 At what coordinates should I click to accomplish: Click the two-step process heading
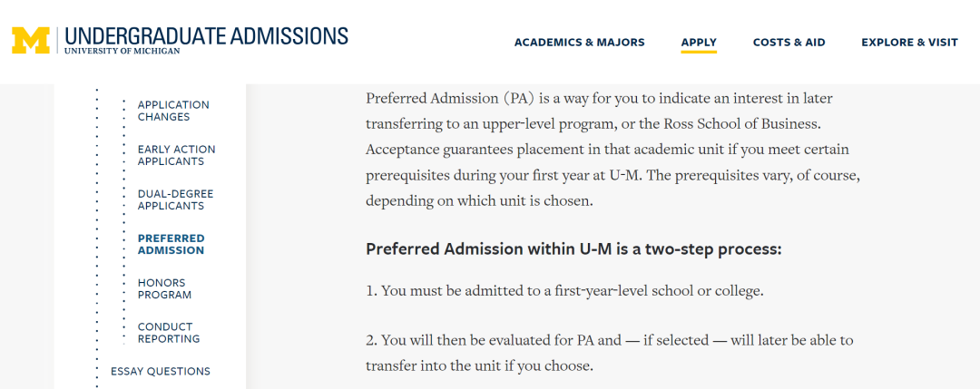tap(573, 249)
